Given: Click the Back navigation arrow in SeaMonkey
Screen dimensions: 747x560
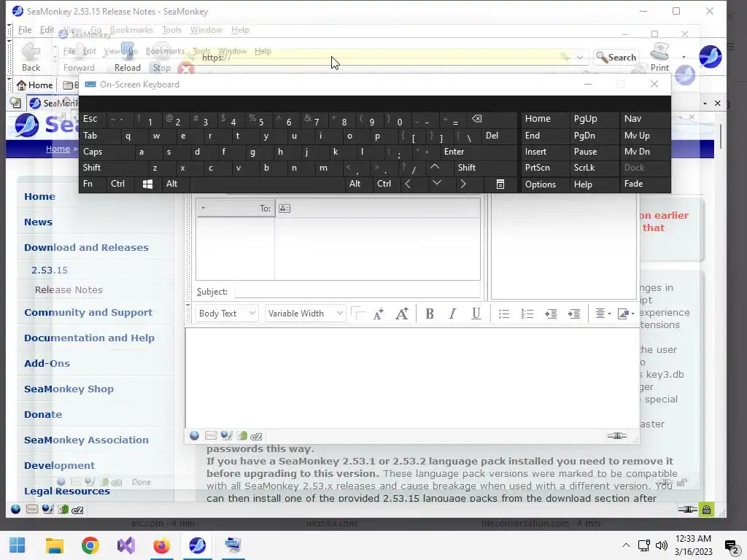Looking at the screenshot, I should tap(31, 57).
